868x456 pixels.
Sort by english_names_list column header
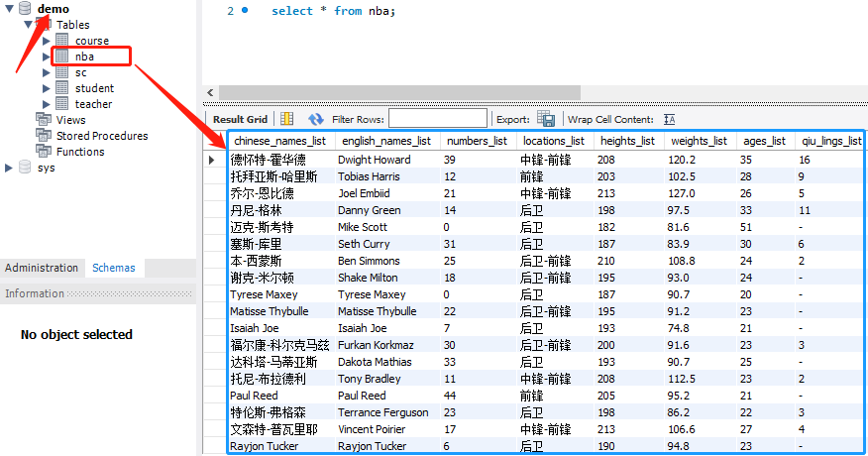pyautogui.click(x=386, y=142)
